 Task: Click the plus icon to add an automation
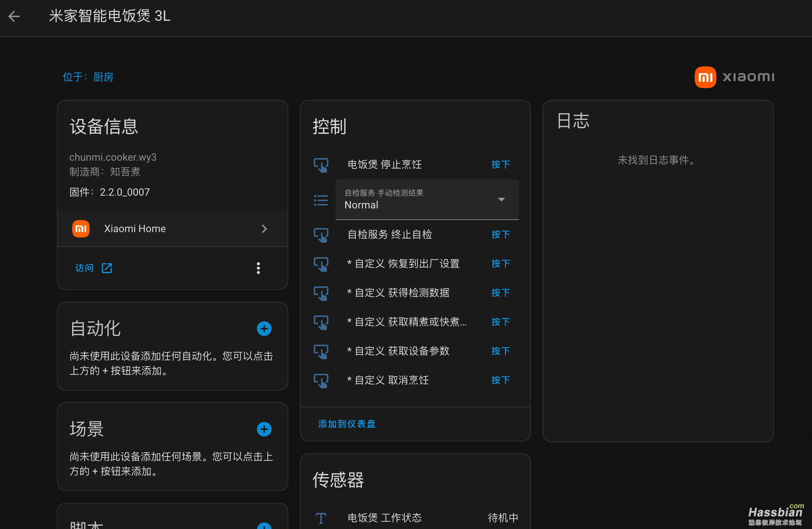point(264,328)
